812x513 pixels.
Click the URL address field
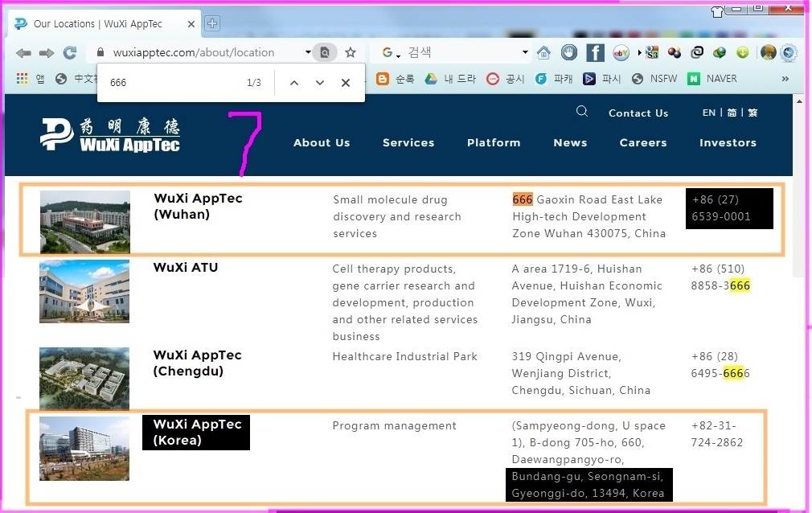tap(206, 52)
